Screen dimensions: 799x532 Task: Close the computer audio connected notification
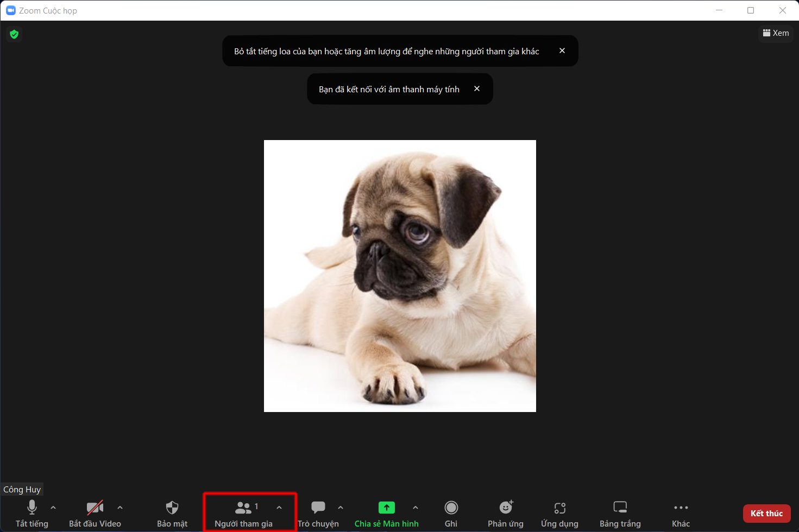point(476,88)
